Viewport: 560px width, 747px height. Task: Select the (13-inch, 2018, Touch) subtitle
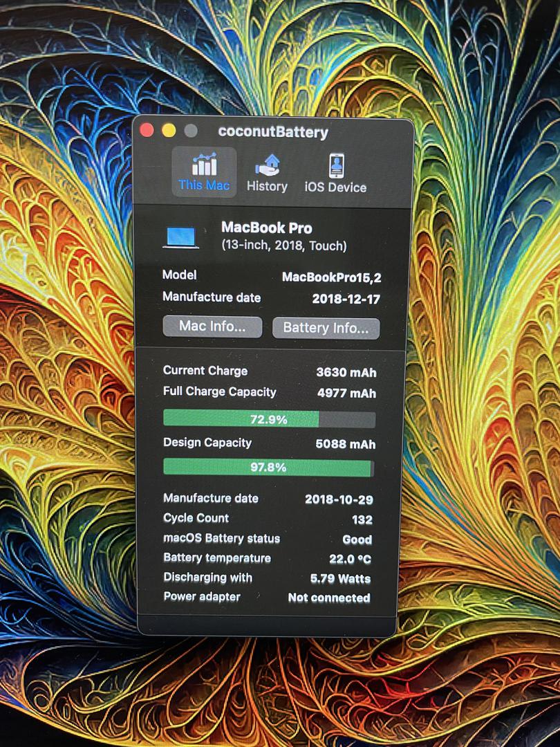point(284,246)
